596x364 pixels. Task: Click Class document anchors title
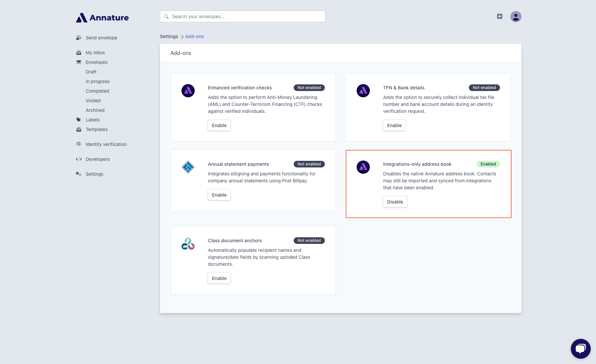235,241
